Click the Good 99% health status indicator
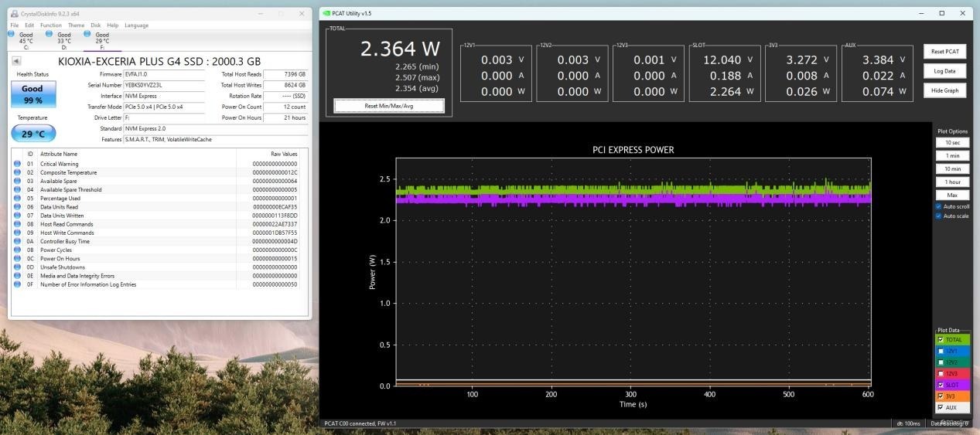This screenshot has width=980, height=435. pos(32,93)
